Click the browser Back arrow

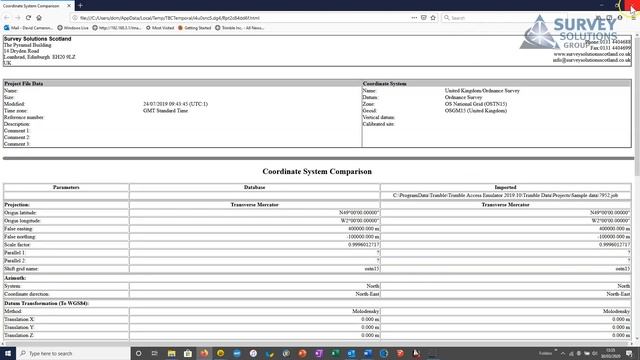click(7, 18)
